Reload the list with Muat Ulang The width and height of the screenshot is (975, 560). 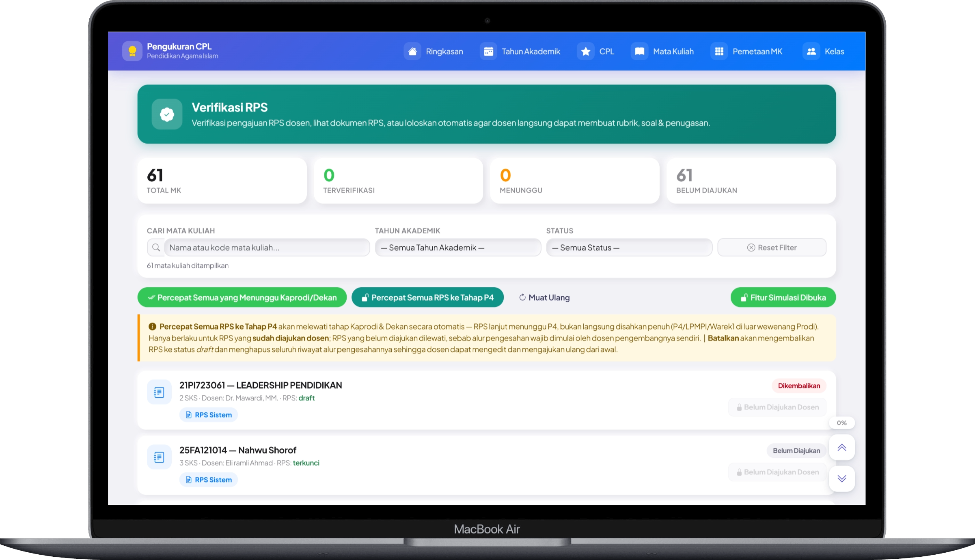[544, 297]
